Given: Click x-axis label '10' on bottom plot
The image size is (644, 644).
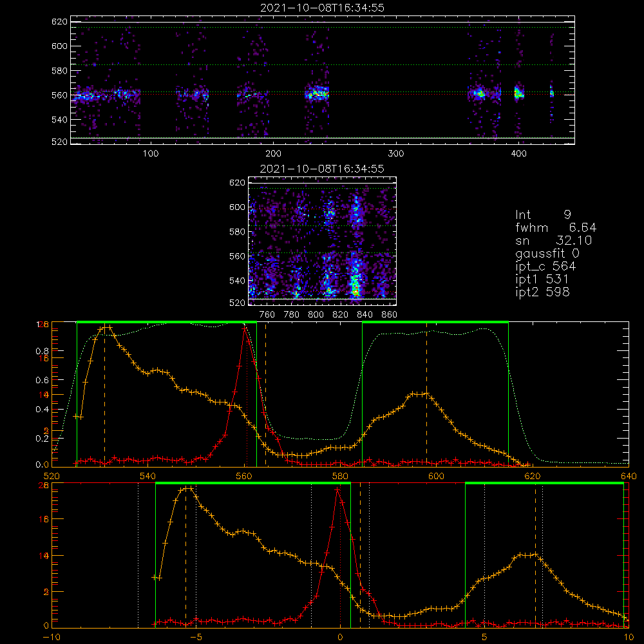Looking at the screenshot, I should (629, 637).
